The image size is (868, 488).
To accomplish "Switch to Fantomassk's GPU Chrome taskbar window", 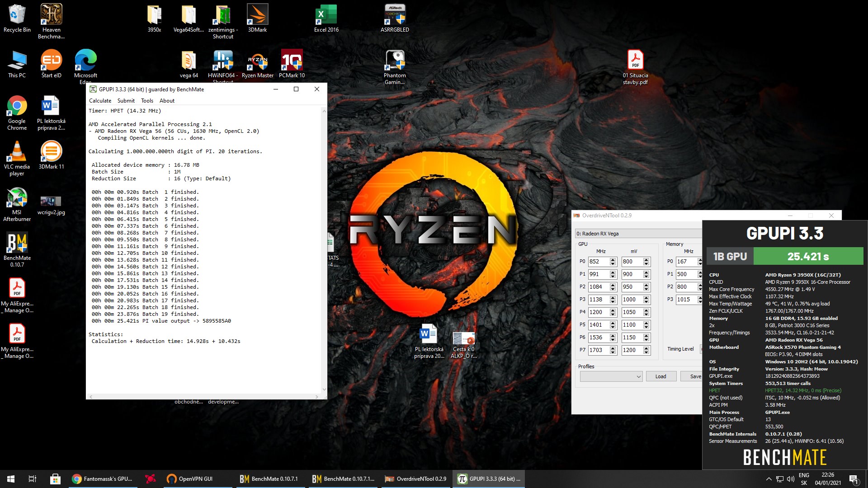I will (x=103, y=479).
